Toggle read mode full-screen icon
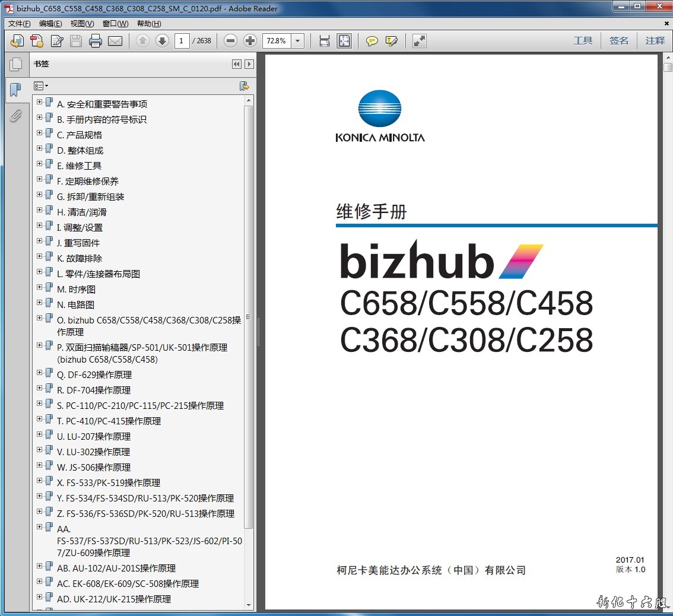673x616 pixels. coord(420,41)
